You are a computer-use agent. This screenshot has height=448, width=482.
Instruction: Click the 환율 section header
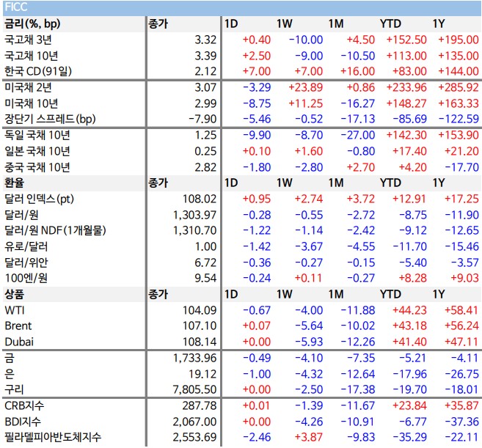(14, 183)
